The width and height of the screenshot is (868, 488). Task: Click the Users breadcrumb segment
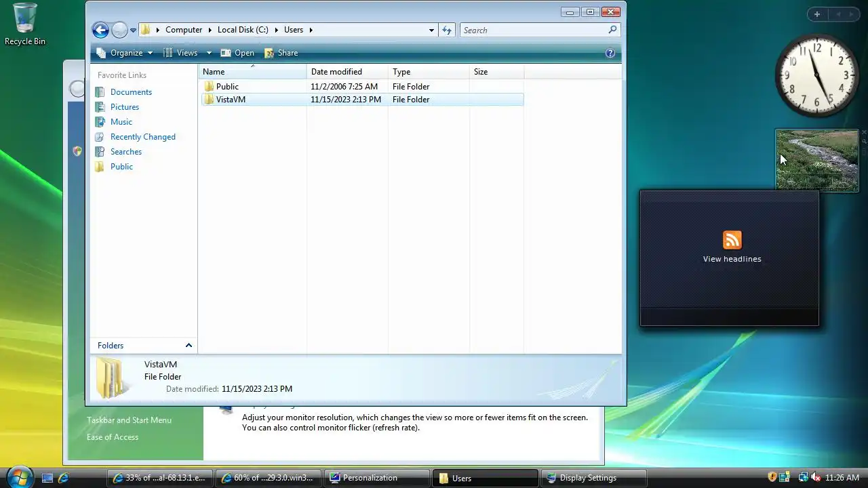pos(294,30)
